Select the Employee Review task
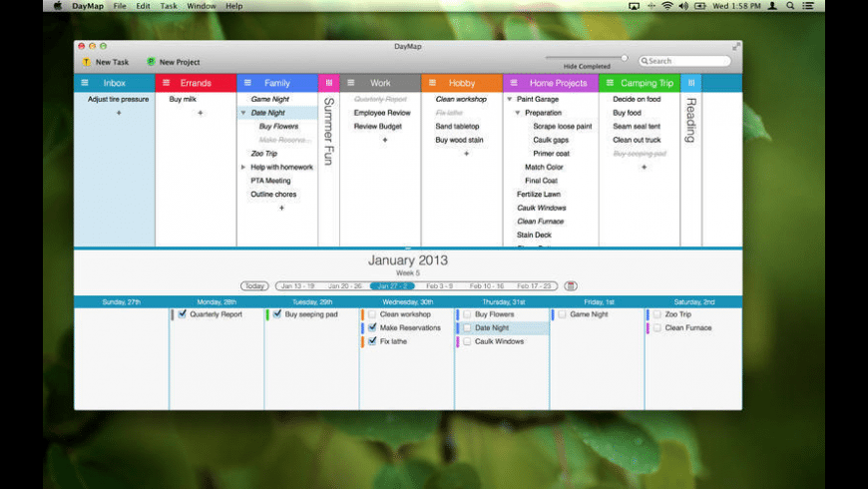Viewport: 868px width, 489px height. pyautogui.click(x=382, y=113)
